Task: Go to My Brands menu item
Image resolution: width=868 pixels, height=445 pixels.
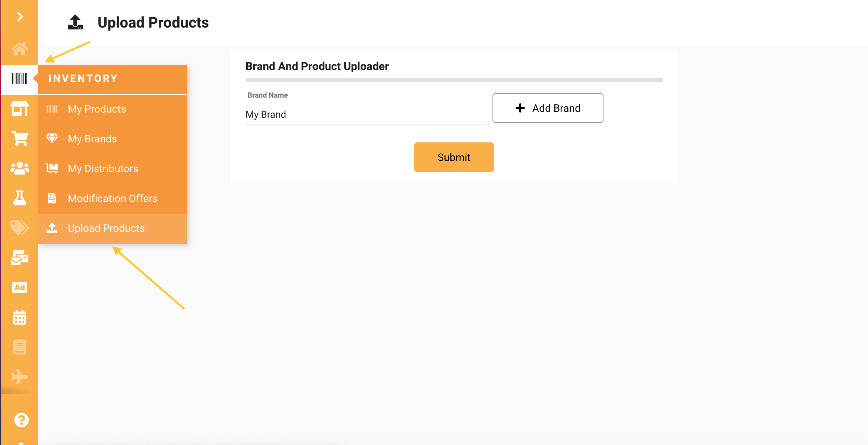Action: [113, 139]
